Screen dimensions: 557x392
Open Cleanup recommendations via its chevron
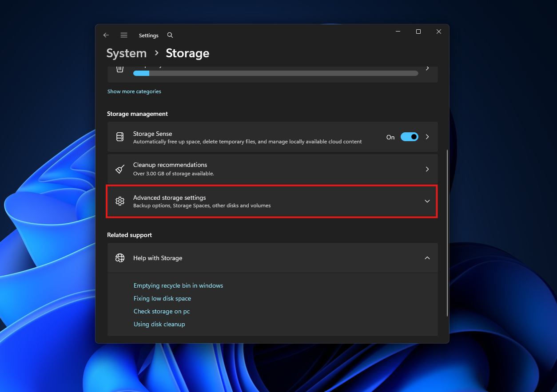pos(427,169)
